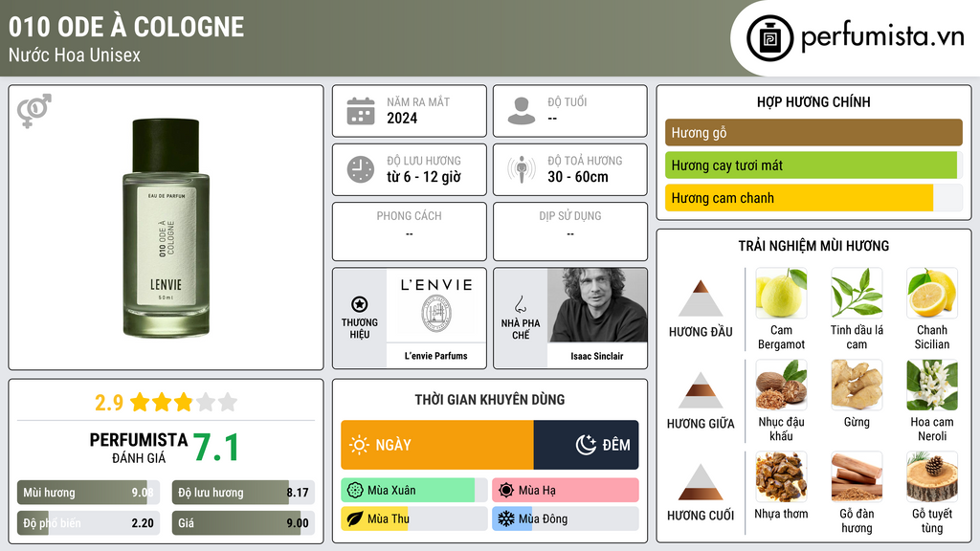
Task: Click the từ 6 - 12 giờ value
Action: tap(424, 177)
